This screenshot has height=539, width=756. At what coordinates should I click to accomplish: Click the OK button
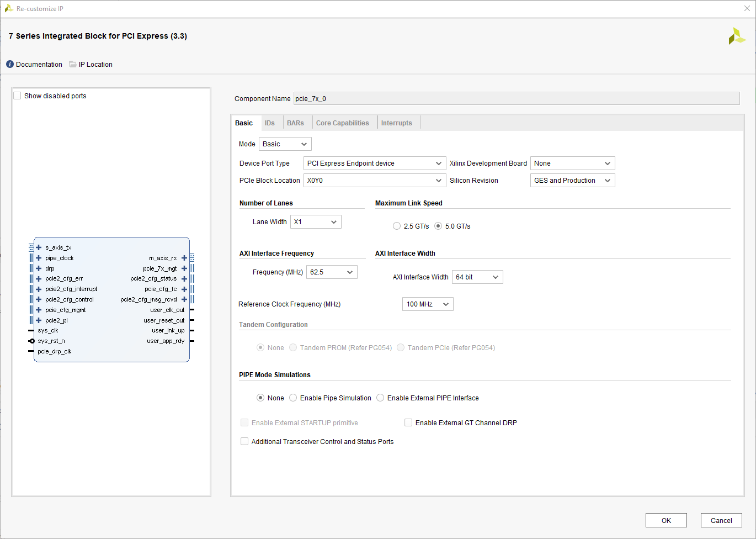point(666,520)
